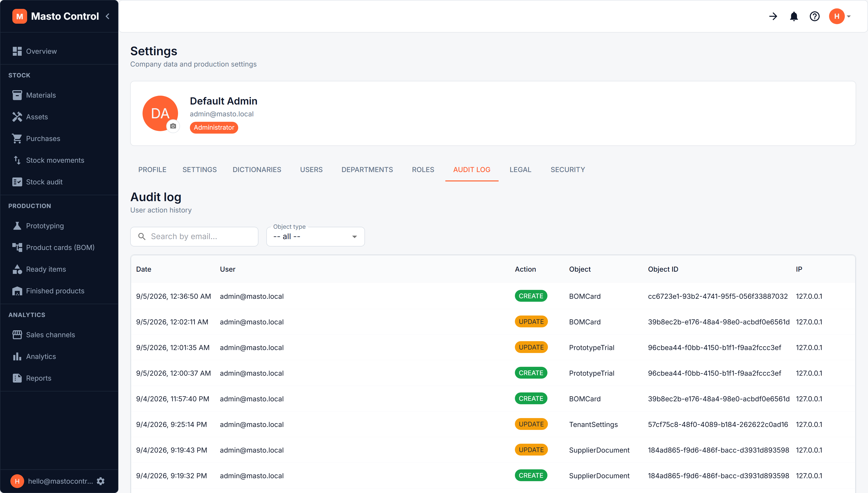Open Materials via its box icon
Screen dimensions: 868x493
pos(17,95)
